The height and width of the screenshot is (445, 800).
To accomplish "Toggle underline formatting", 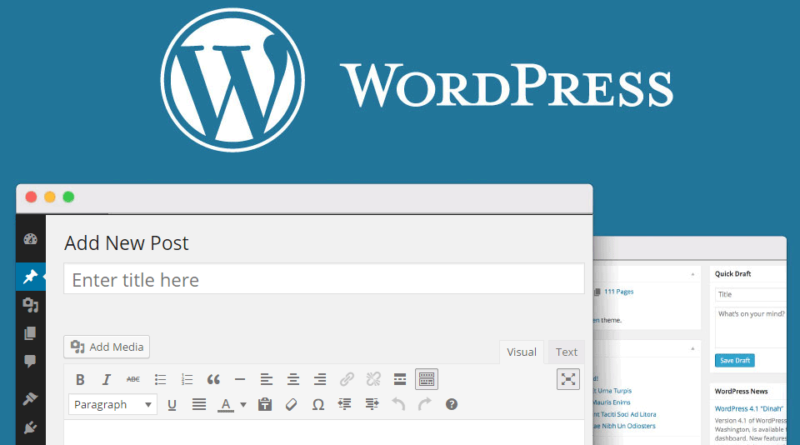I will (x=172, y=405).
